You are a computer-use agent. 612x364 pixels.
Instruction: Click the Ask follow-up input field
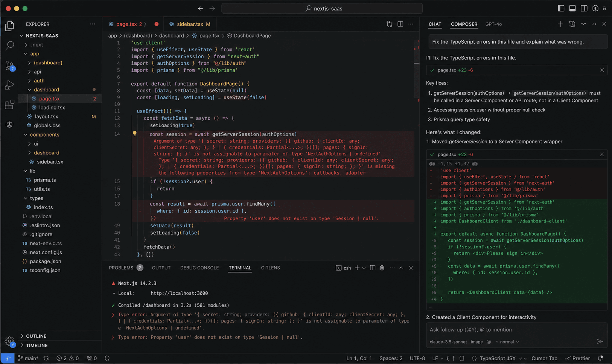click(517, 330)
